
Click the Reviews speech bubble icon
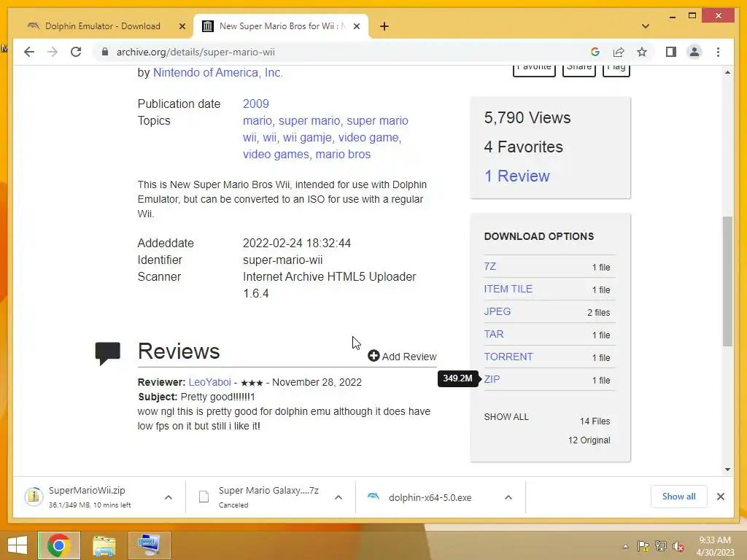pyautogui.click(x=108, y=354)
